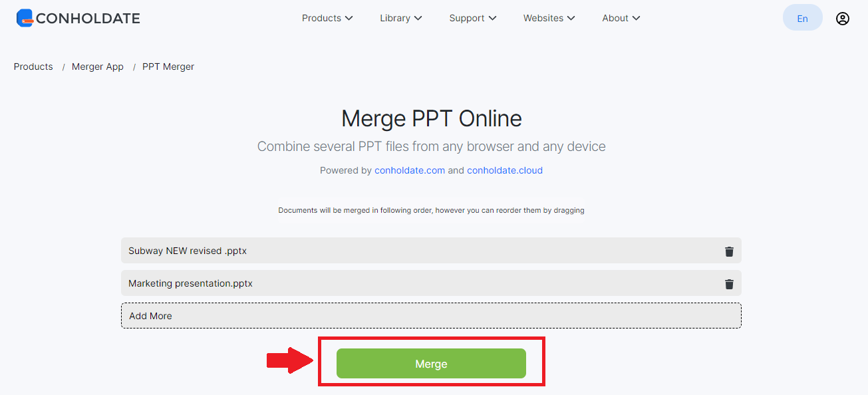
Task: Open the conholdate.com link
Action: click(409, 170)
